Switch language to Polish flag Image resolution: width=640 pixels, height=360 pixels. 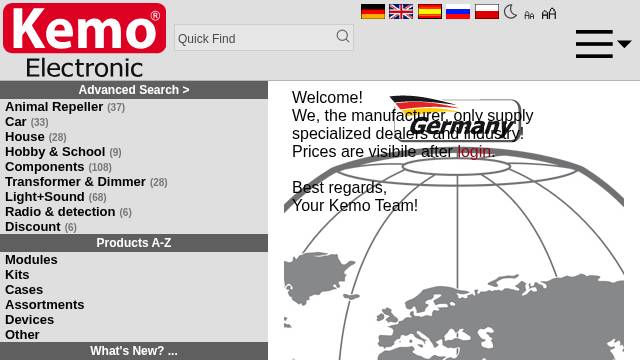point(487,12)
